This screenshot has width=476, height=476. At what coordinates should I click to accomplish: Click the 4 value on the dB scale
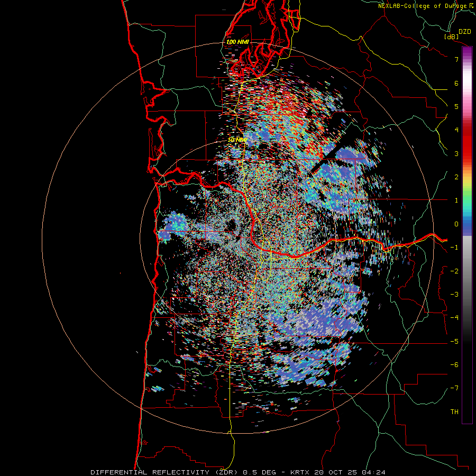[456, 130]
